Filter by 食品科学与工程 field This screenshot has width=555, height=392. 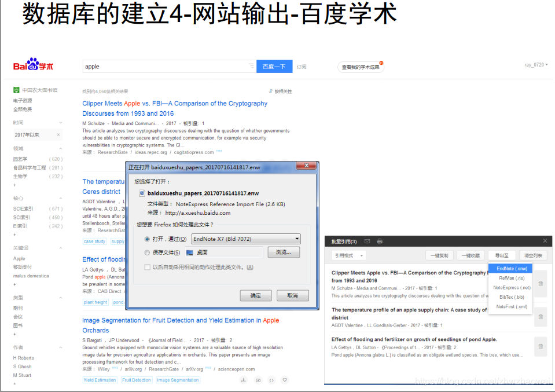click(x=30, y=167)
